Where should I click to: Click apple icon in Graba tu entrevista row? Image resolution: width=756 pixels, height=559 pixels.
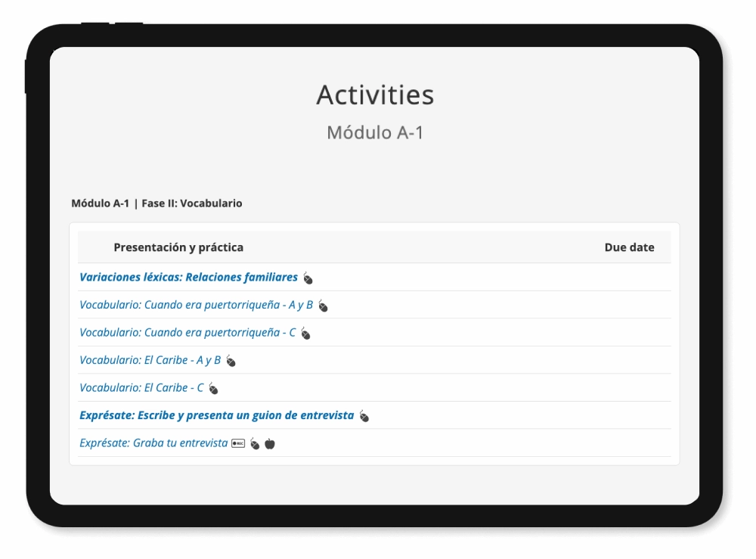270,444
